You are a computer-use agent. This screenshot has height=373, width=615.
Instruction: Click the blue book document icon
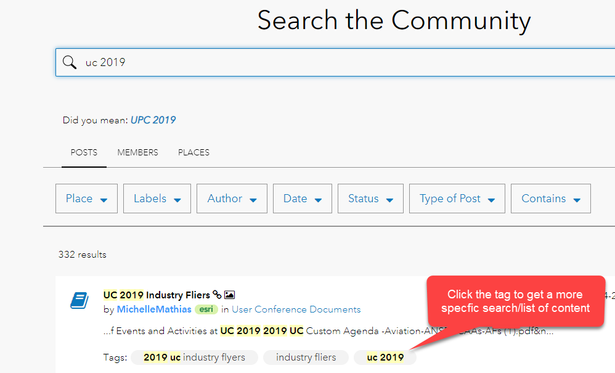80,300
